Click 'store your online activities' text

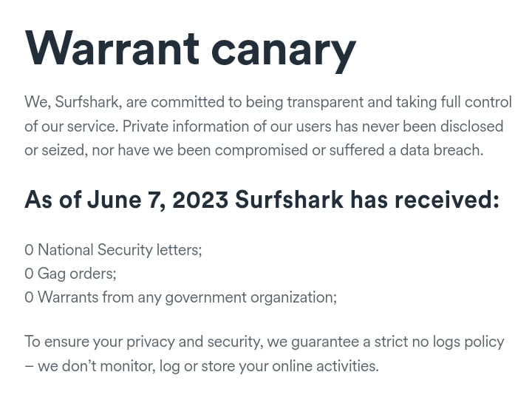(290, 366)
